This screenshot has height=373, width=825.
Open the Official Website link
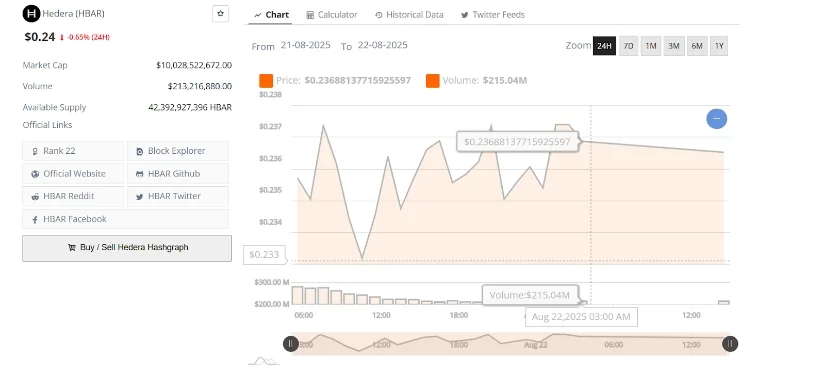[x=73, y=174]
